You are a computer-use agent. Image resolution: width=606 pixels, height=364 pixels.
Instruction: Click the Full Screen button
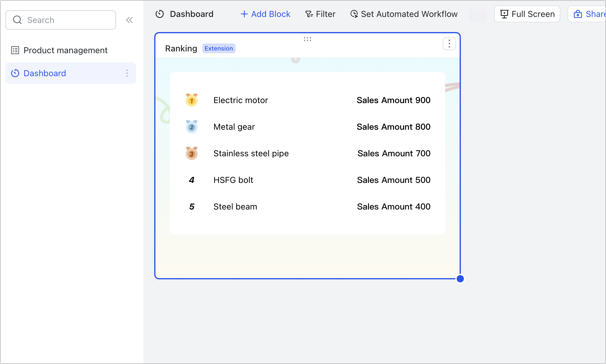click(527, 14)
